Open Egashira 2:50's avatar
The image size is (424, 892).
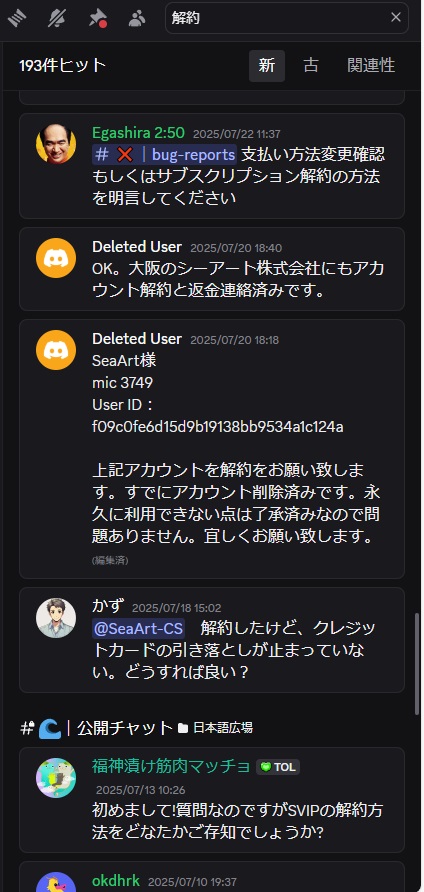pos(56,144)
